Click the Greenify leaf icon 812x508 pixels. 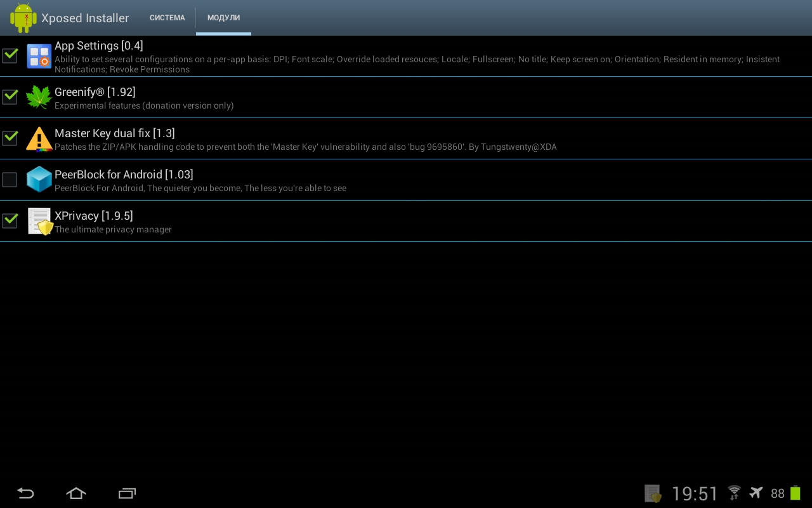point(39,97)
